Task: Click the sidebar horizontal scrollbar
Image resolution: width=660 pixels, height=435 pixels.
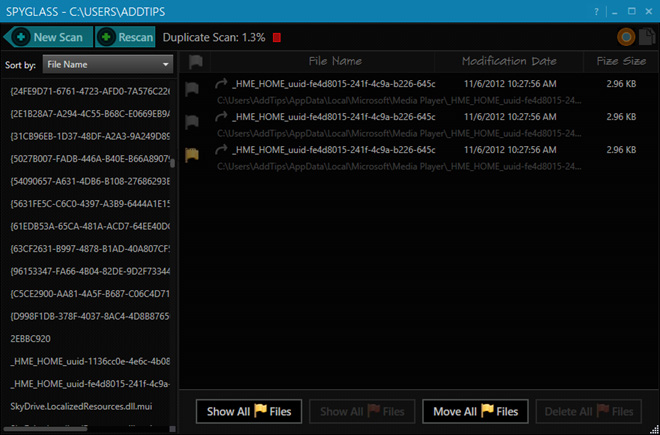Action: point(45,429)
